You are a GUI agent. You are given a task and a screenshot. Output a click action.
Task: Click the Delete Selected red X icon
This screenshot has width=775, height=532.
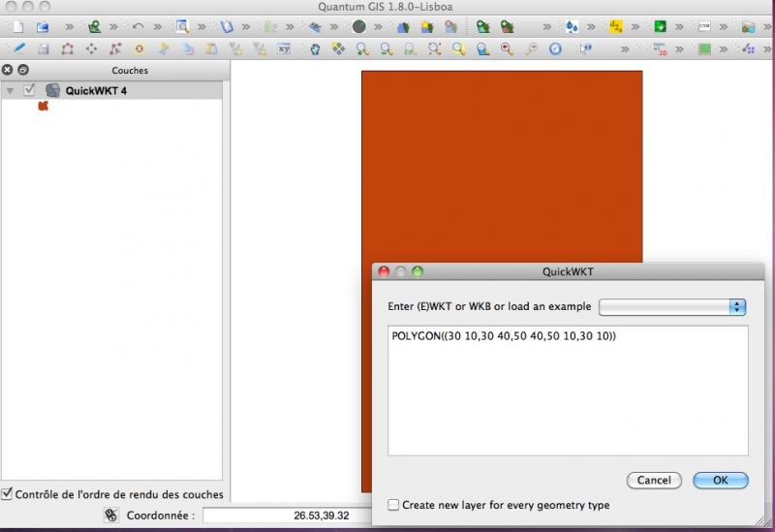pyautogui.click(x=139, y=48)
